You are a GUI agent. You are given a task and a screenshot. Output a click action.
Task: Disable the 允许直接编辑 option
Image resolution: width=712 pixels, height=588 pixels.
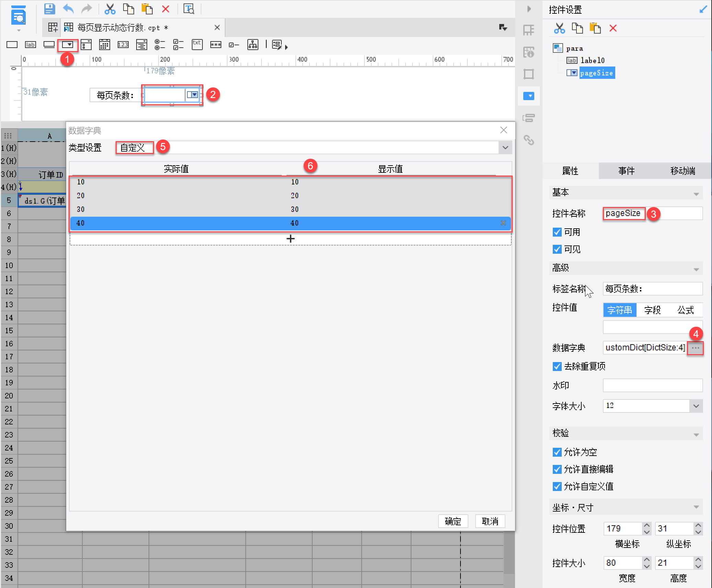[557, 469]
